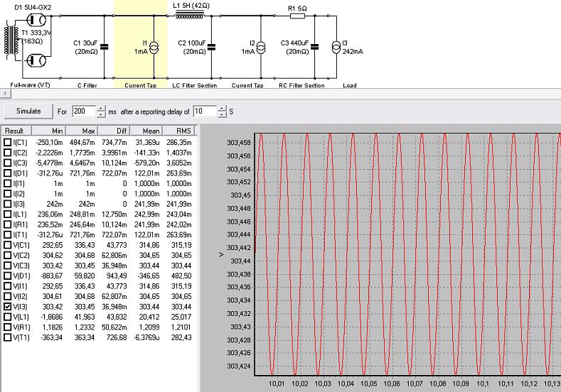Screen dimensions: 561x392
Task: Click the reporting delay field showing 10
Action: 205,111
